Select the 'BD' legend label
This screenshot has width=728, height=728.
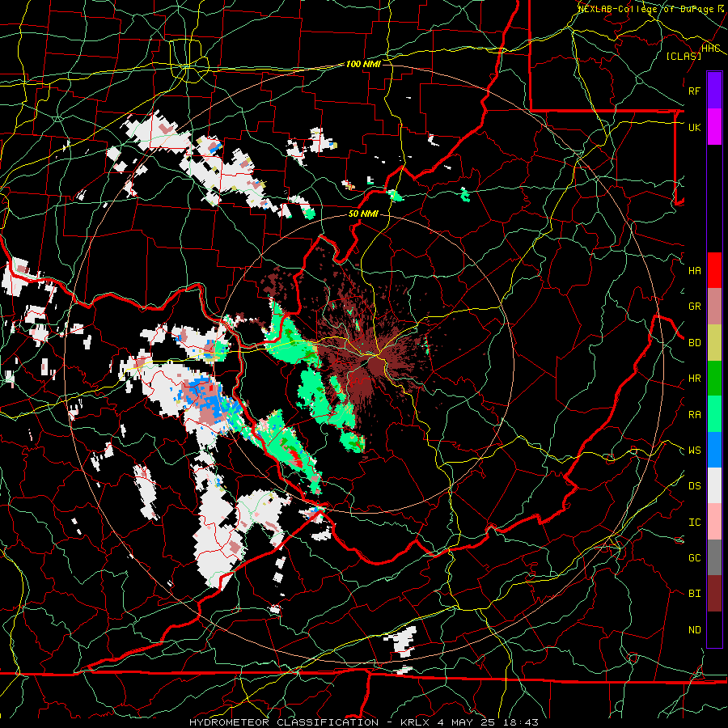[x=694, y=343]
